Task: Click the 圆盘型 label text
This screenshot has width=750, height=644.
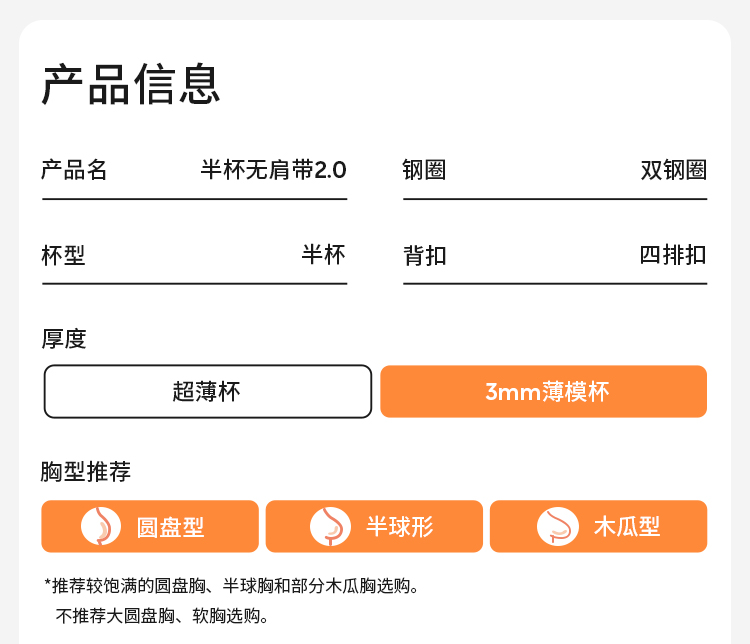Action: tap(170, 527)
